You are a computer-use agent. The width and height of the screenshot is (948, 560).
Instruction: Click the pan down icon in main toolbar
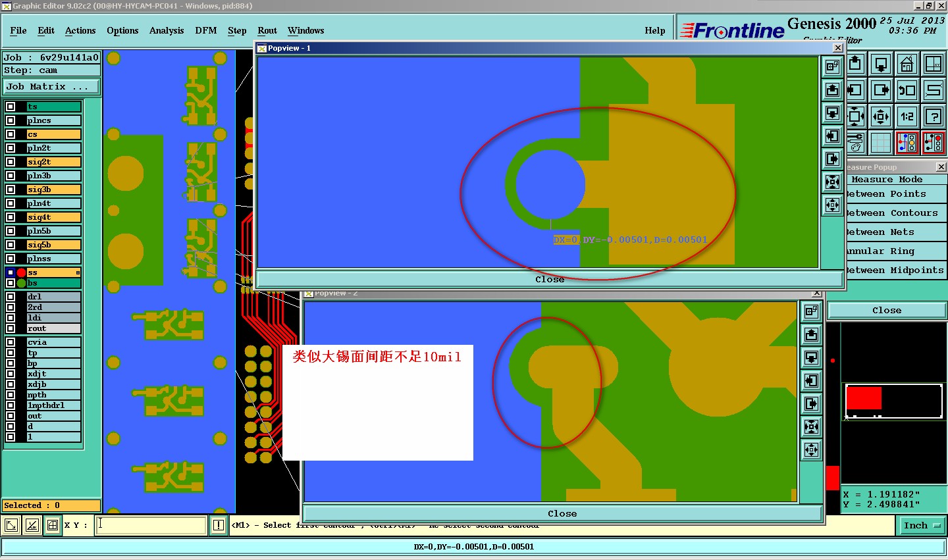click(x=881, y=64)
